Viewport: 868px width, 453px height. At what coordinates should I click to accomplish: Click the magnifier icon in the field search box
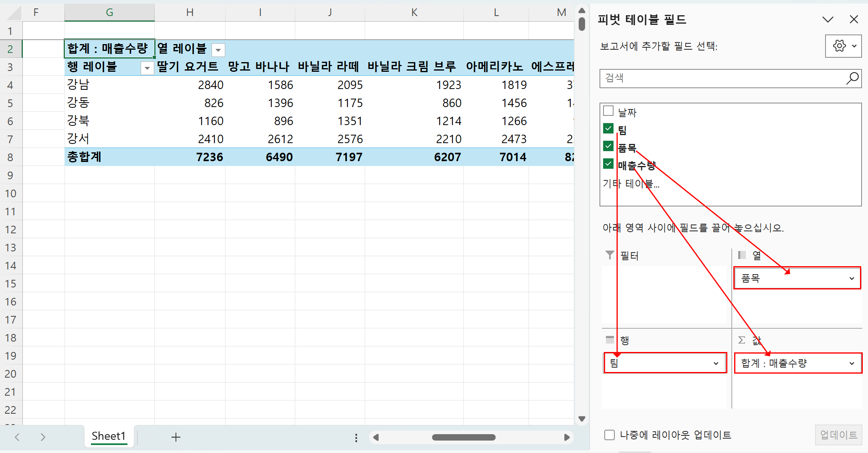(x=852, y=78)
